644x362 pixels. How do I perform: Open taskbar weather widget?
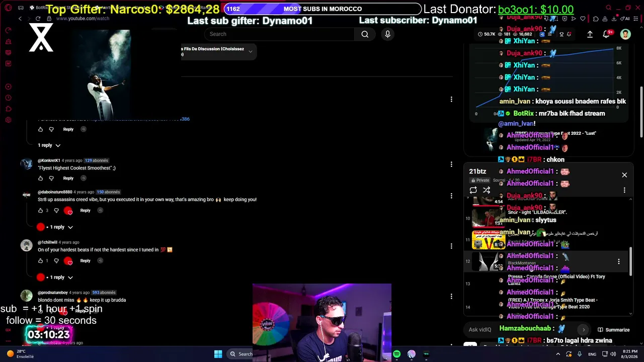coord(20,354)
